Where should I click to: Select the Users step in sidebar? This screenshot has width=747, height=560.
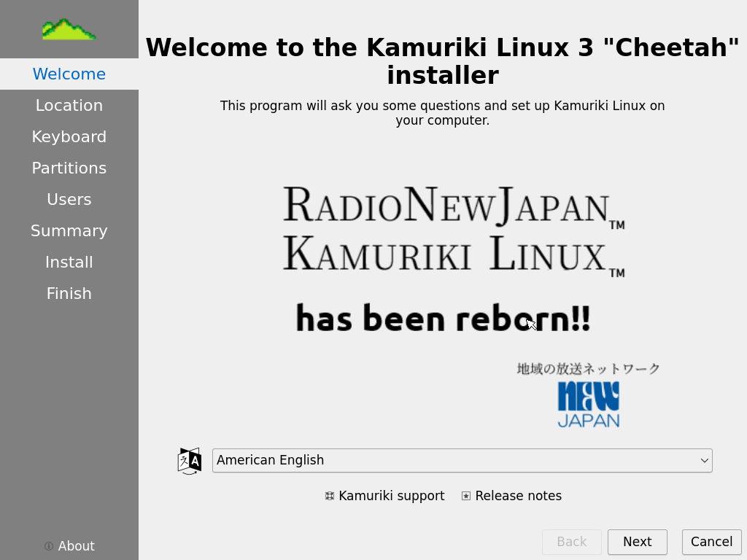[69, 200]
